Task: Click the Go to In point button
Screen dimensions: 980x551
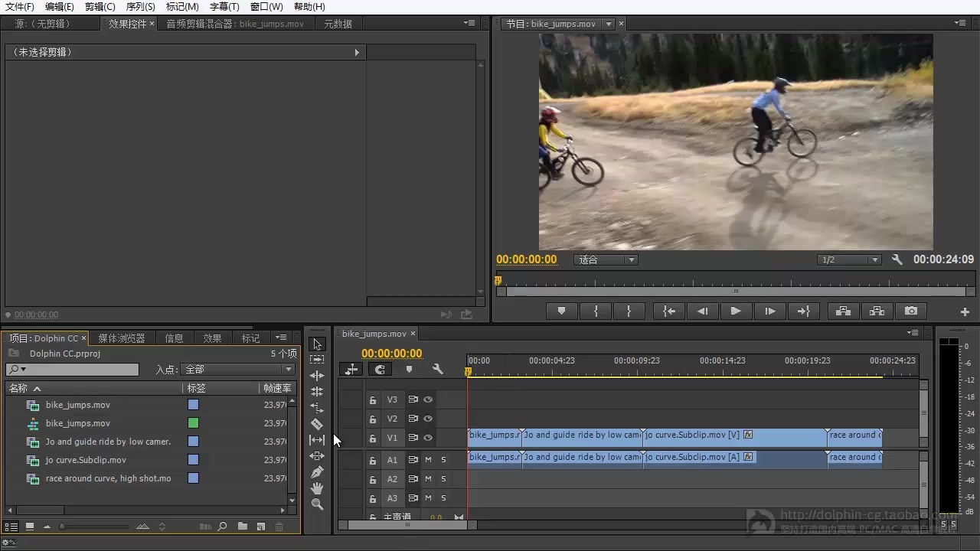Action: [x=669, y=311]
